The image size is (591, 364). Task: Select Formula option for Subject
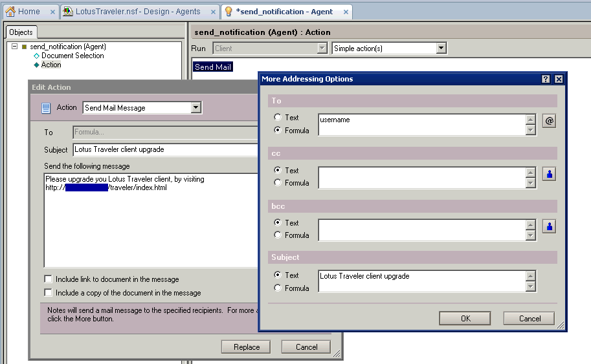click(278, 288)
